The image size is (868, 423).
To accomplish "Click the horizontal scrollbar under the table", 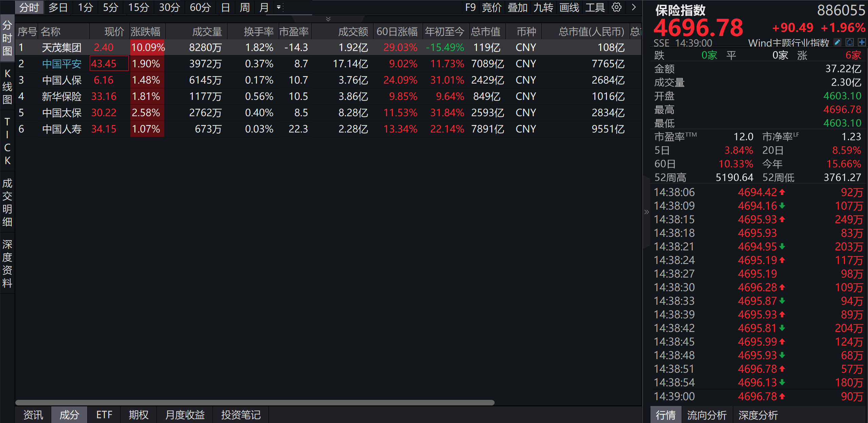I will pos(255,402).
